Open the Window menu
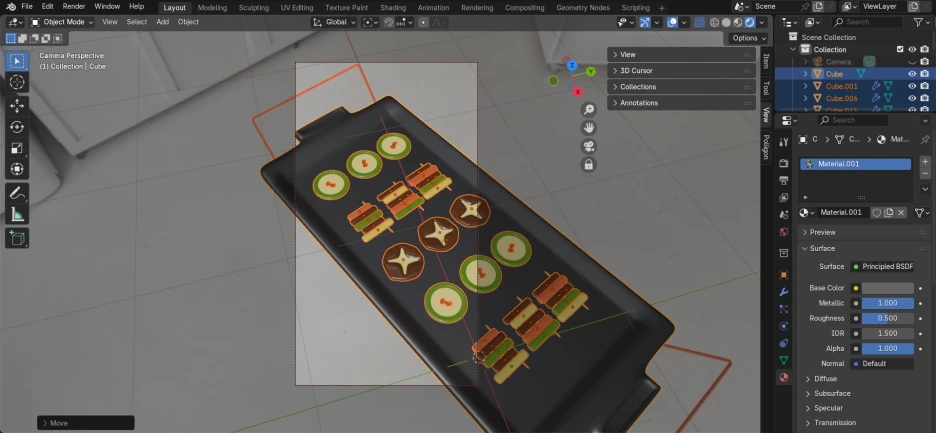Screen dimensions: 936x433 click(107, 7)
